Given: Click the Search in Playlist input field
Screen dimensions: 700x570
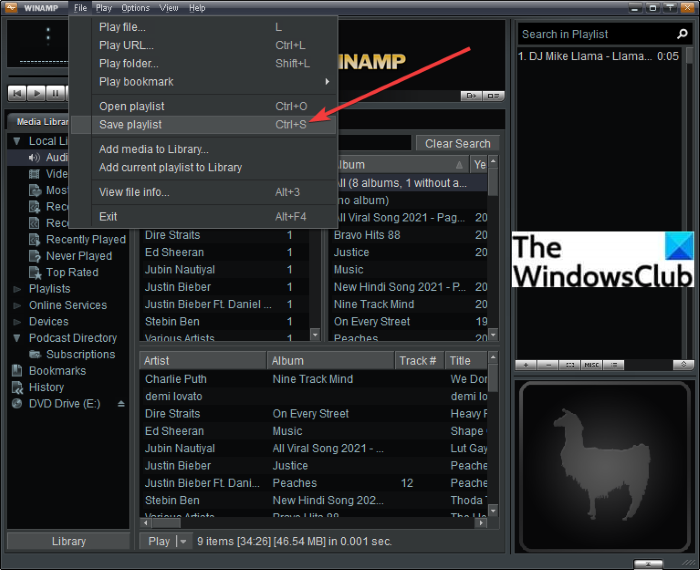Looking at the screenshot, I should click(x=597, y=34).
